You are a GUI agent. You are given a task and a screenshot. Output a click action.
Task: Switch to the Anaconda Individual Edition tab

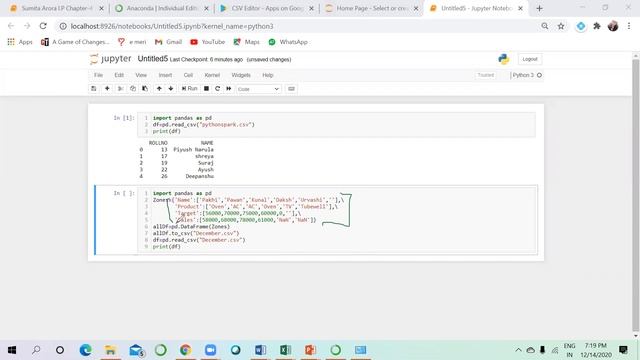[162, 8]
